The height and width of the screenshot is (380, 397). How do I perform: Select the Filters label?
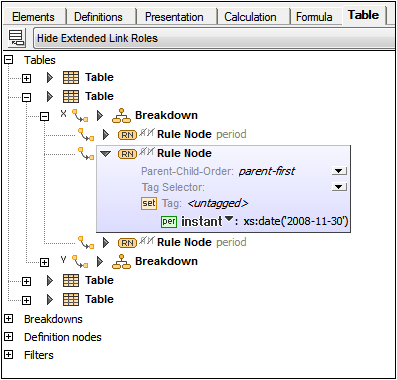pos(39,355)
